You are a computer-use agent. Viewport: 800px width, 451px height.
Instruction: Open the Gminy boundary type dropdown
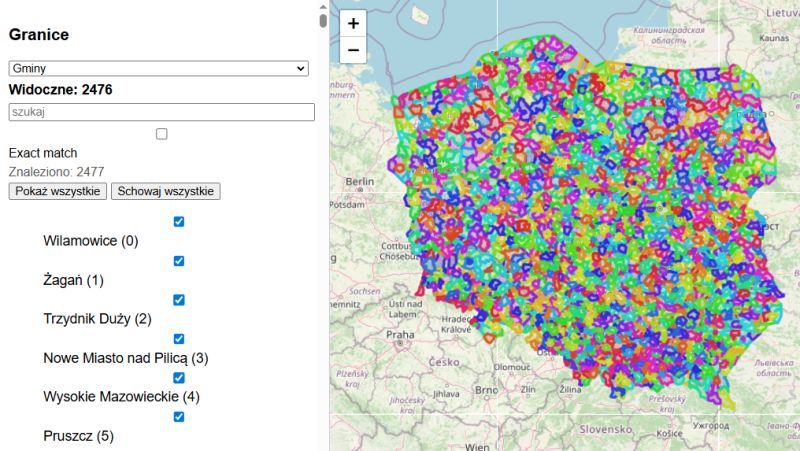point(159,68)
